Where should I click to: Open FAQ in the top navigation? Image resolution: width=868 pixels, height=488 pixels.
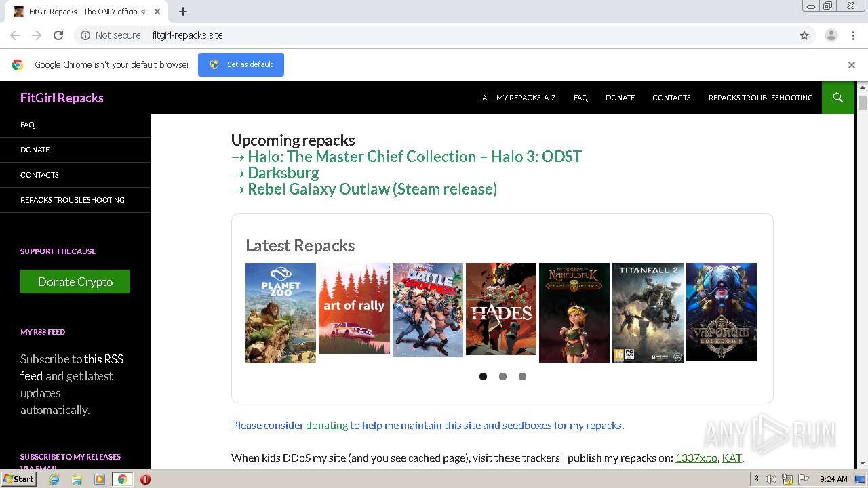click(x=580, y=98)
